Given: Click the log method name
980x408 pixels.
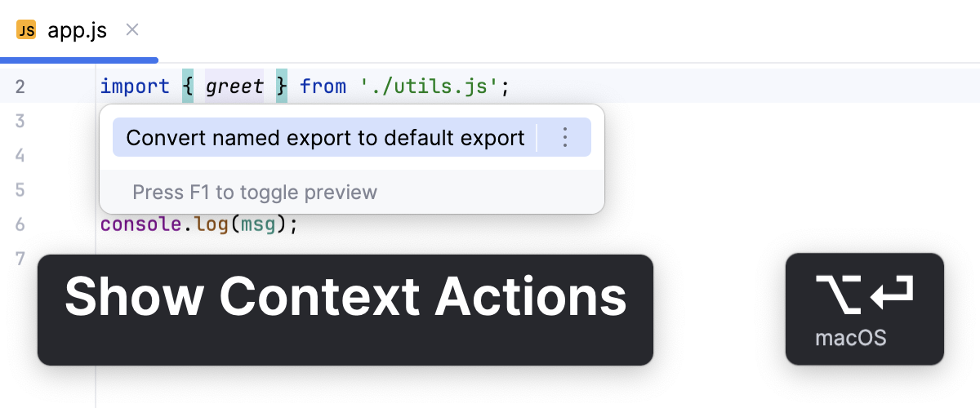Looking at the screenshot, I should click(211, 224).
